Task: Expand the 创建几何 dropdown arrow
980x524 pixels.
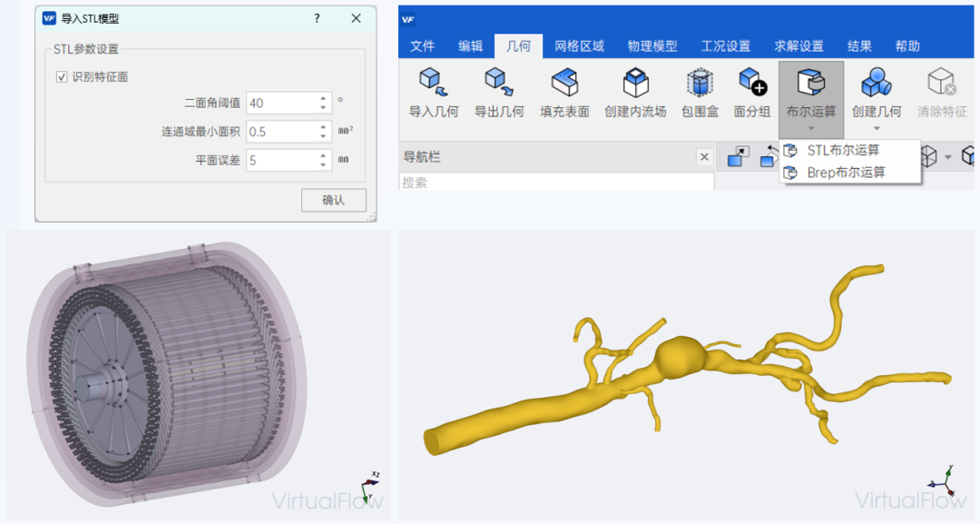Action: [877, 129]
